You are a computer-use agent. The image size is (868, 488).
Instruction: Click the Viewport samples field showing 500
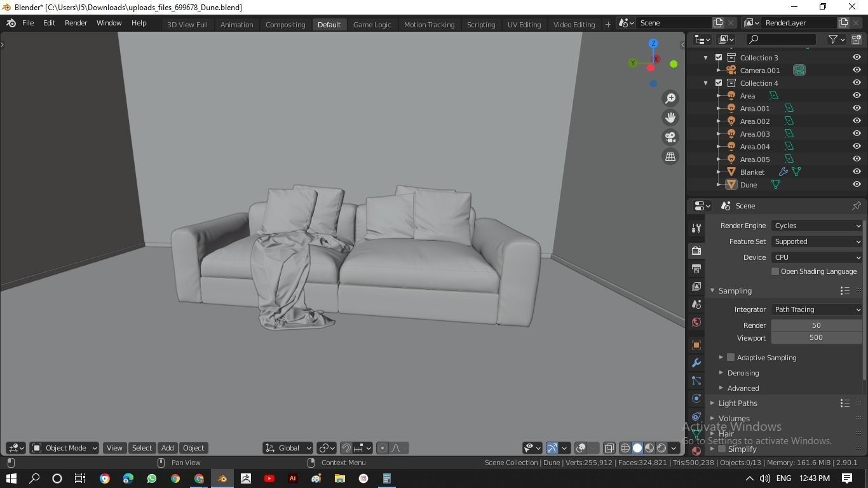pos(817,338)
